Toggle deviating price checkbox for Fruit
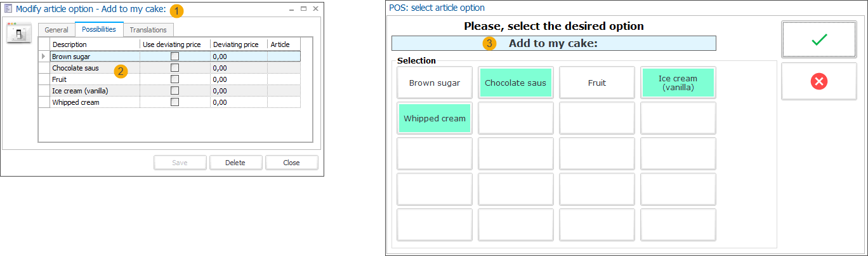 pos(175,79)
